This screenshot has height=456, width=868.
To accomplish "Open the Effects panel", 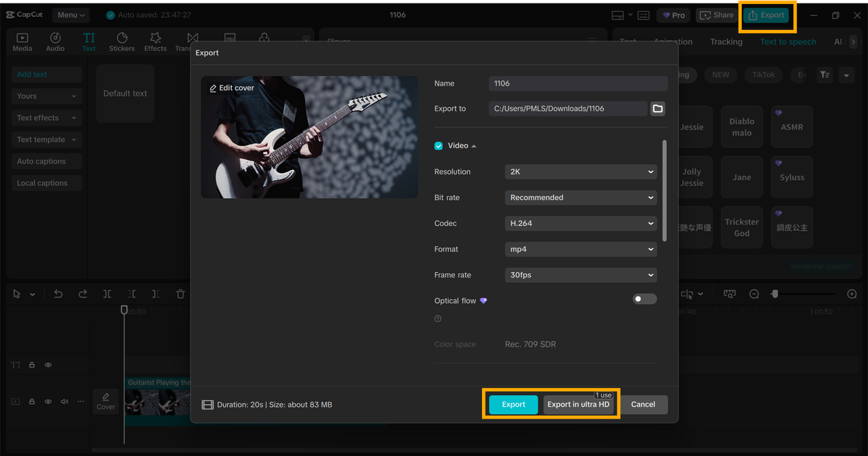I will [x=155, y=42].
